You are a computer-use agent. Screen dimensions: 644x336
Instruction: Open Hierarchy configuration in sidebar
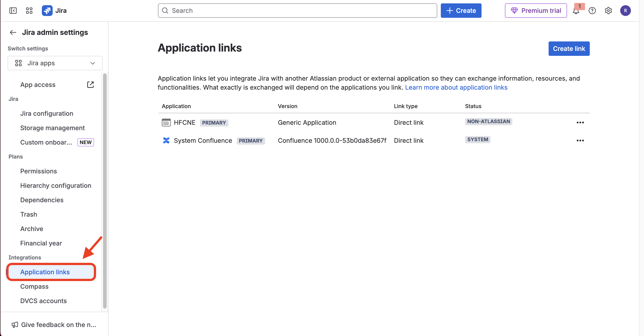coord(56,185)
